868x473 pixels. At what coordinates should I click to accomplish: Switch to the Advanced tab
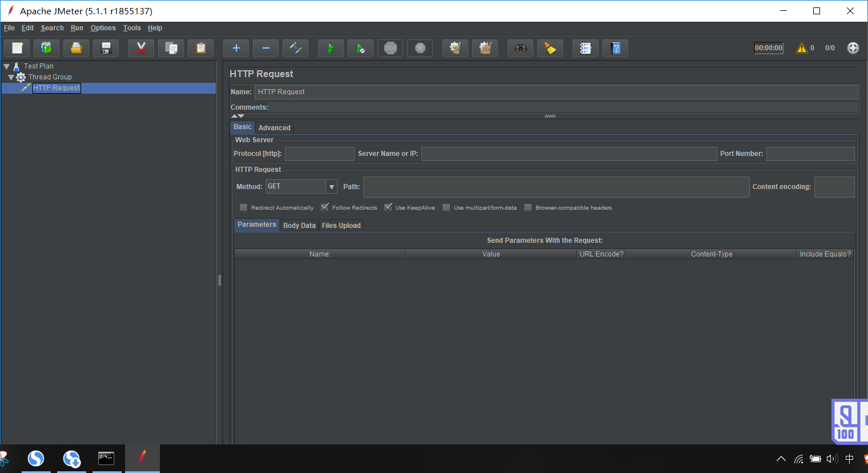(274, 128)
